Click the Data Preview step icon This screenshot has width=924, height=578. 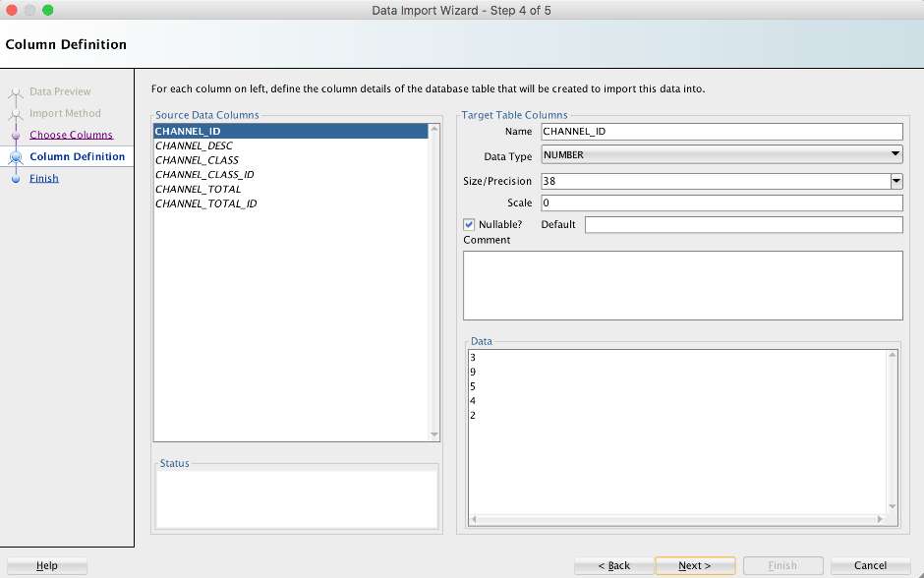coord(16,92)
